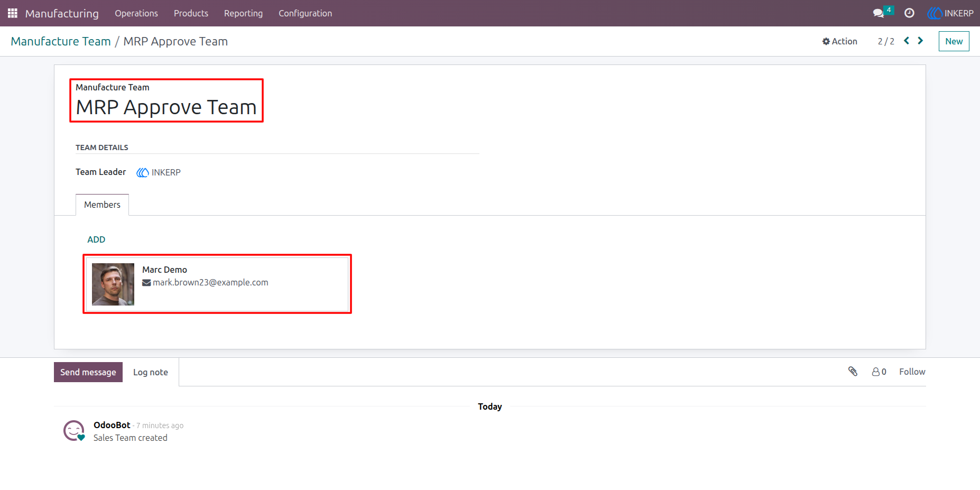980x490 pixels.
Task: Go to next record arrow
Action: 920,41
